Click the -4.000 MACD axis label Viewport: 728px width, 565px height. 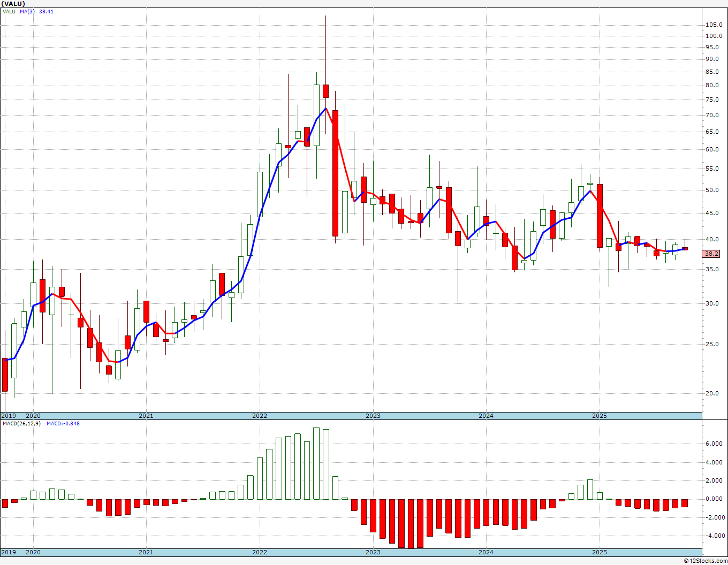713,536
